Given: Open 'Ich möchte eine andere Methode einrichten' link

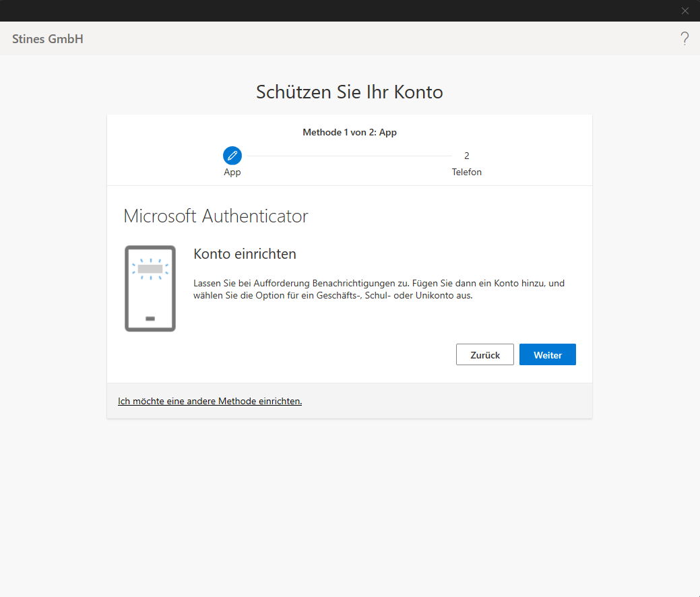Looking at the screenshot, I should [x=210, y=401].
